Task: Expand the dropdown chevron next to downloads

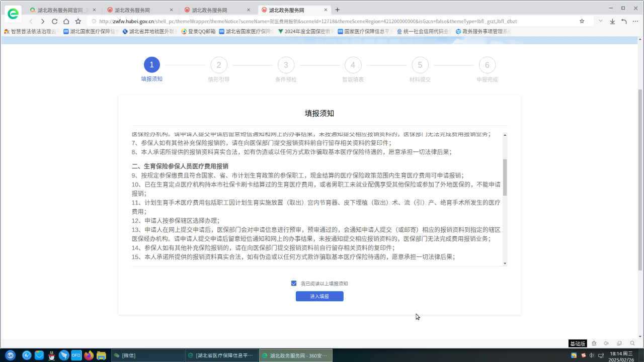Action: 600,21
